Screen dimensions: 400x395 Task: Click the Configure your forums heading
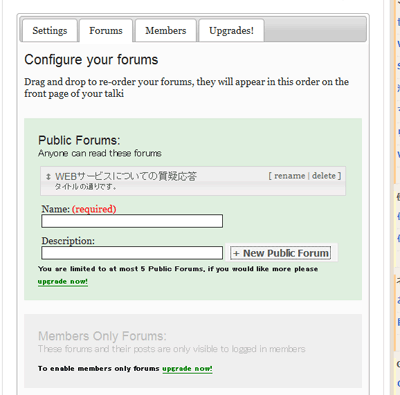[91, 60]
